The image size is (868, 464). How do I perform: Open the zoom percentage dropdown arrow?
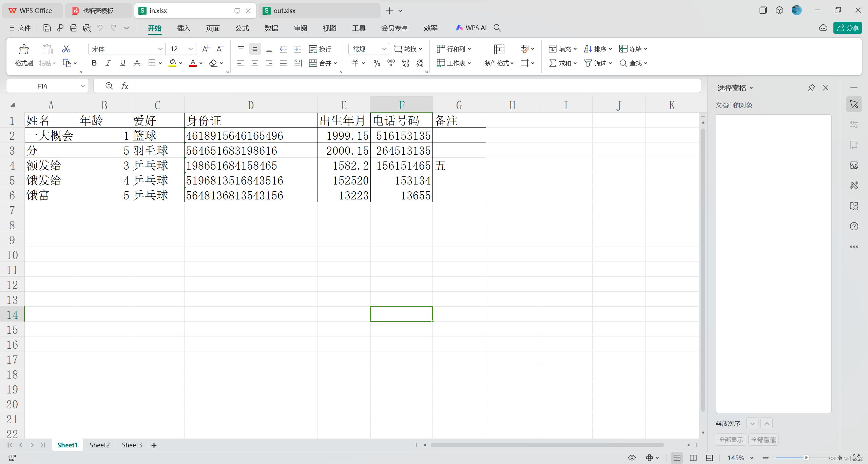pos(752,458)
